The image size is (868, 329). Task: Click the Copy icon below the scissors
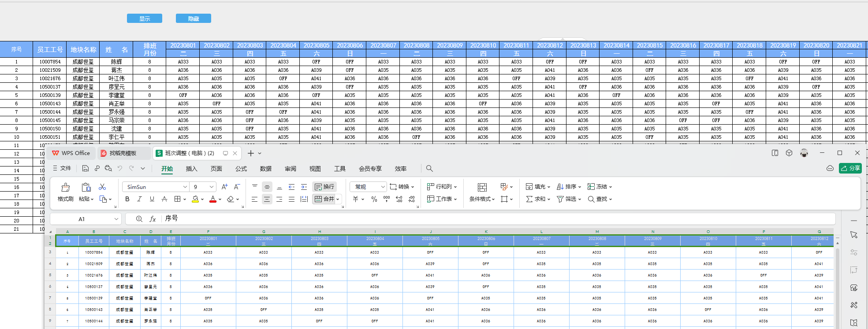103,199
